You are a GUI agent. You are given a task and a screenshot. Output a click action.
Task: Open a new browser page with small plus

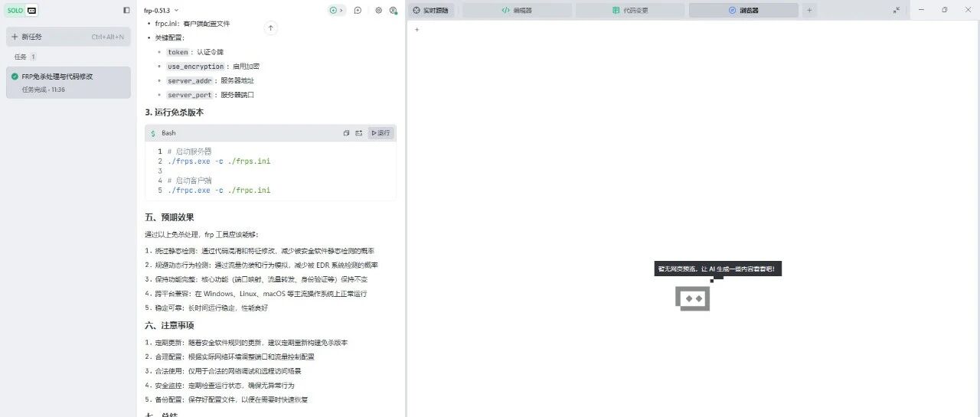[x=416, y=30]
